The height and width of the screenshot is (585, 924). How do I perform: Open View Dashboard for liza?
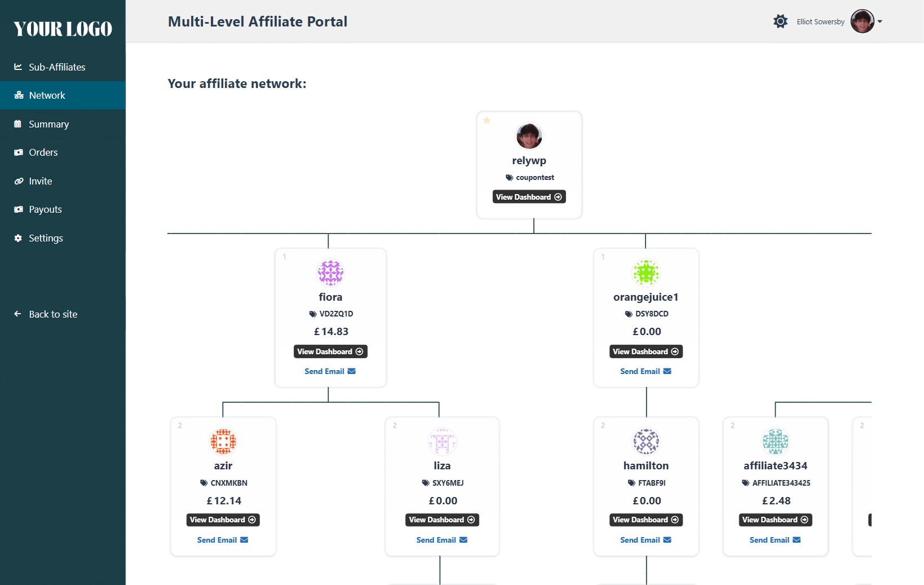(x=442, y=520)
